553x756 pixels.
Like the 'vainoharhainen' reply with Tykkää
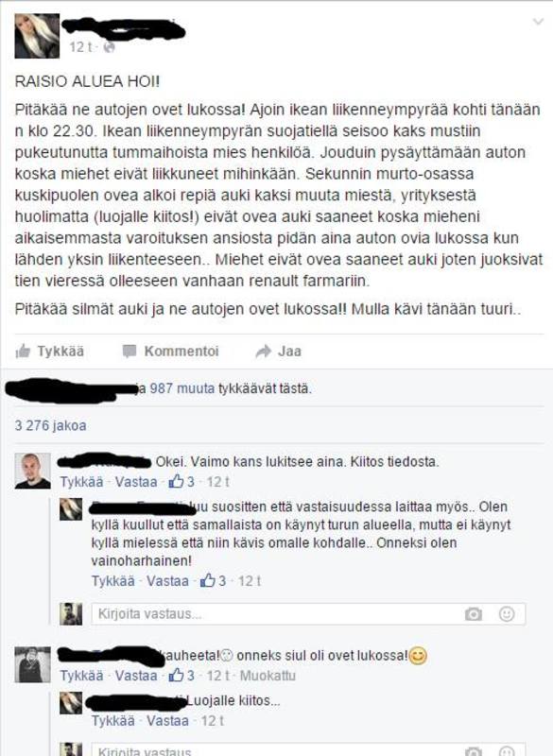[113, 581]
